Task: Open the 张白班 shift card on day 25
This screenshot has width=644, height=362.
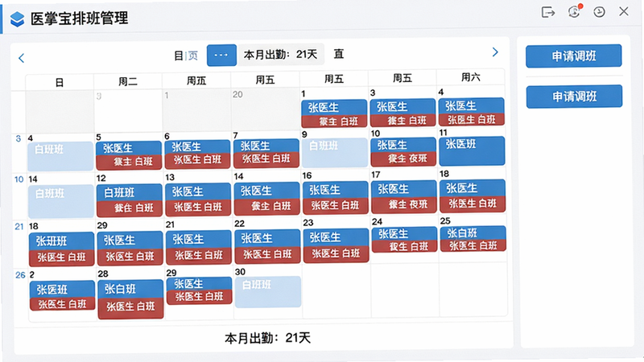Action: (473, 239)
